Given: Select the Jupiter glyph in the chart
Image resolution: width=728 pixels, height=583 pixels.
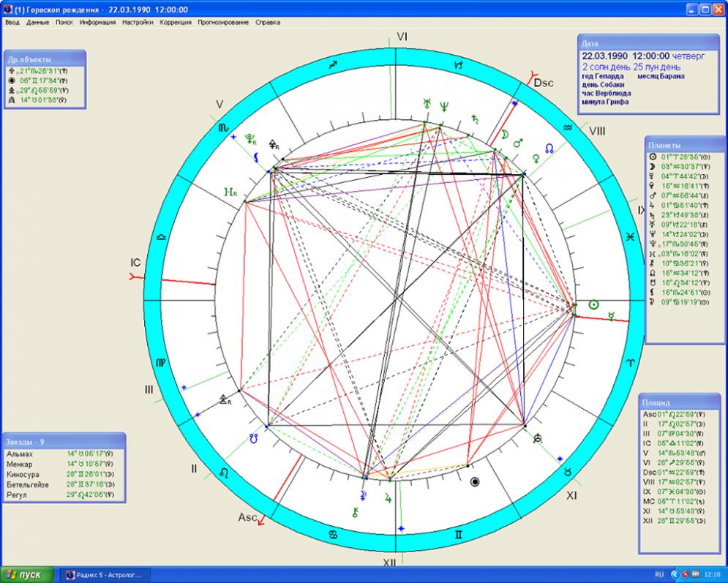Looking at the screenshot, I should click(389, 498).
